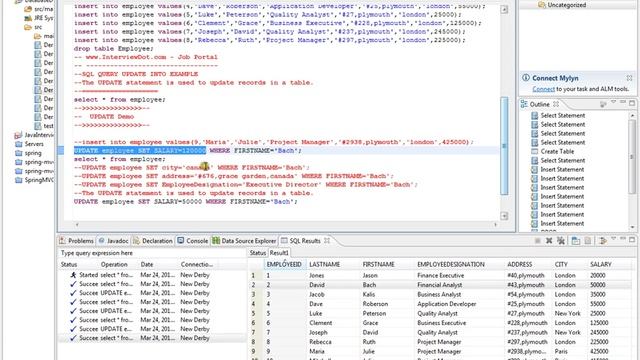
Task: Click the editor vertical scrollbar up arrow
Action: (x=504, y=10)
